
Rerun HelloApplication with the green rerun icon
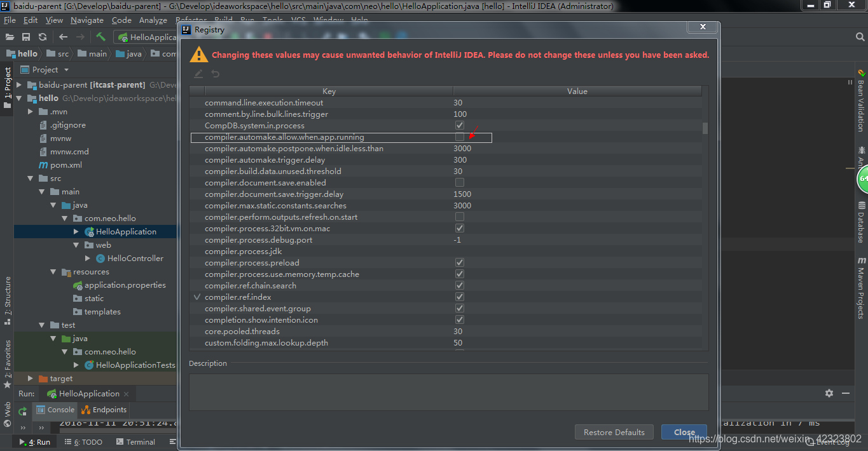pos(23,411)
